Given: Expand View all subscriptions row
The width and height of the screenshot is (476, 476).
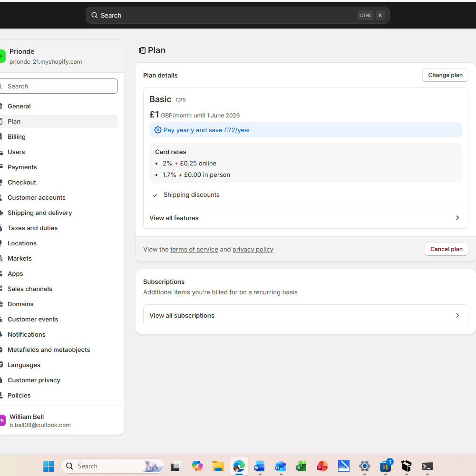Looking at the screenshot, I should click(305, 315).
